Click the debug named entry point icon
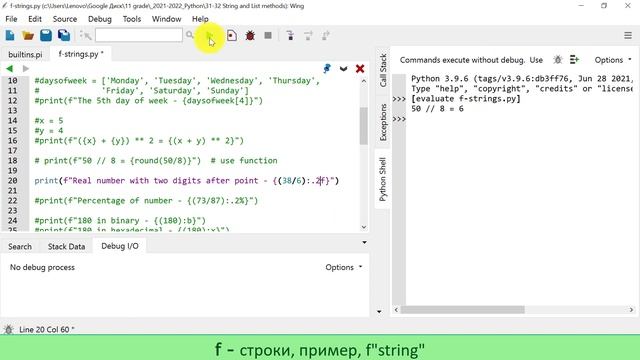Image resolution: width=640 pixels, height=360 pixels. [232, 36]
